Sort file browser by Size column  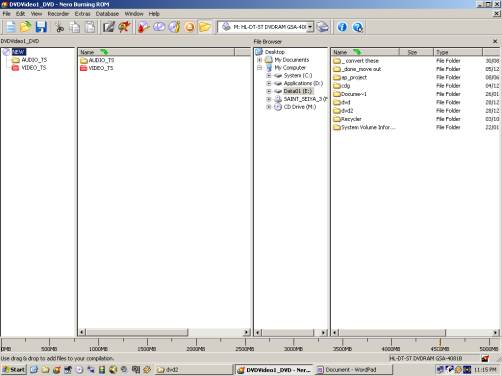point(416,52)
